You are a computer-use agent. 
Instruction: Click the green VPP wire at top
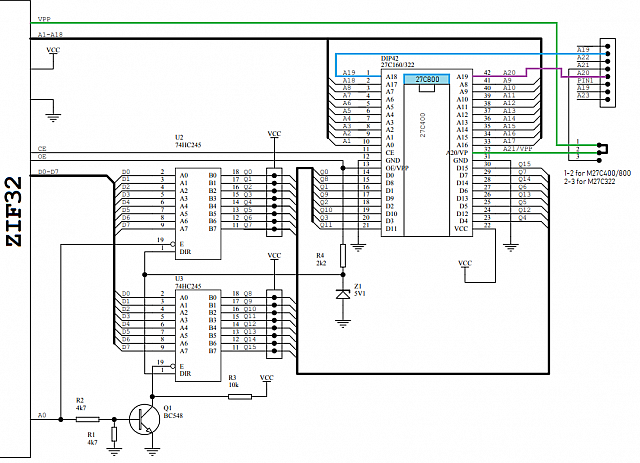(294, 23)
